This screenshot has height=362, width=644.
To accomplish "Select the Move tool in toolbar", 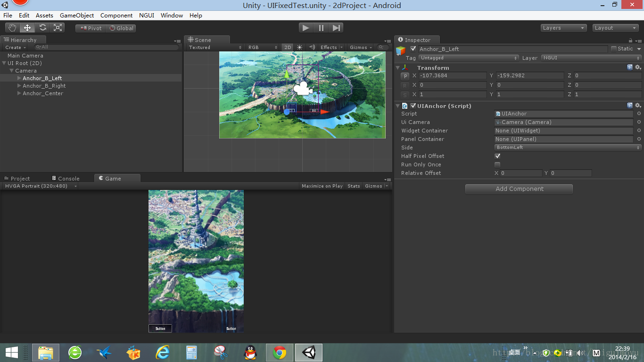I will [27, 28].
